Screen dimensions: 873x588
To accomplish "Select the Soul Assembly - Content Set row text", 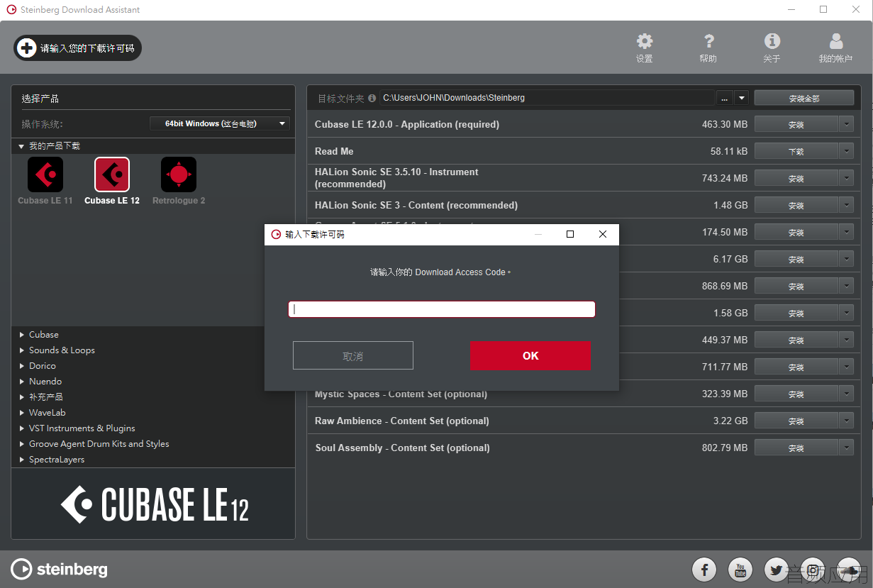I will (x=403, y=448).
